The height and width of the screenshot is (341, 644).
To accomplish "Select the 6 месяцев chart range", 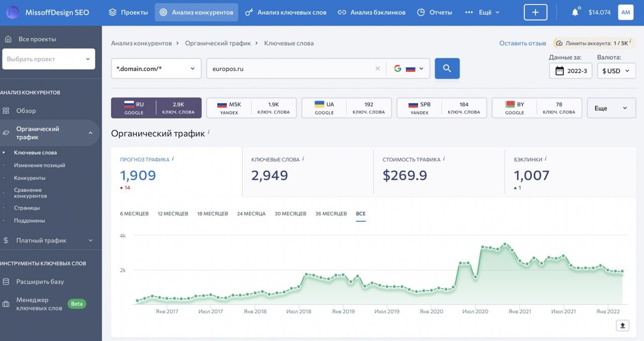I will (x=134, y=214).
